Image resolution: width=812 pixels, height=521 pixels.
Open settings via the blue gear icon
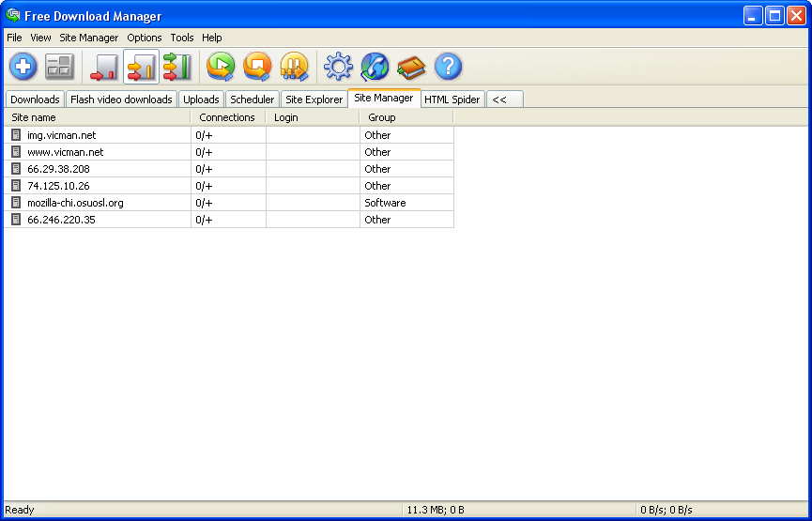[338, 67]
